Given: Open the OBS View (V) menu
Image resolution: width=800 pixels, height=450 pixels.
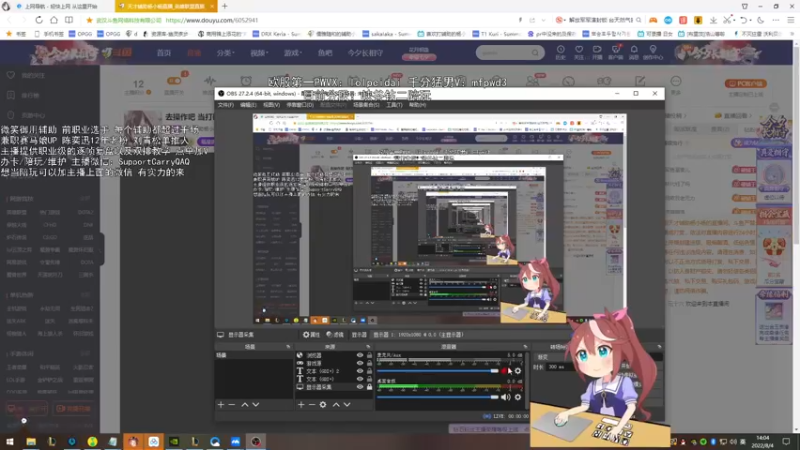Looking at the screenshot, I should (271, 105).
